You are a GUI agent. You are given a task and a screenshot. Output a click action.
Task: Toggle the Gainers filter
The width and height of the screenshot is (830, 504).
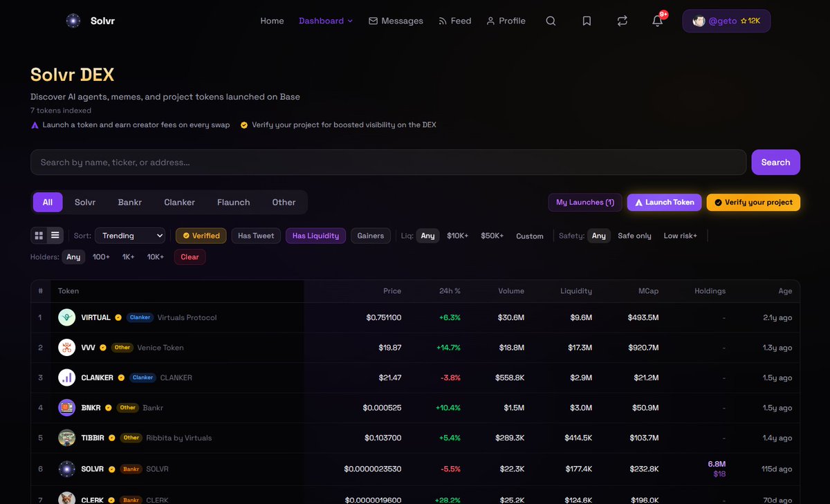[x=371, y=236]
